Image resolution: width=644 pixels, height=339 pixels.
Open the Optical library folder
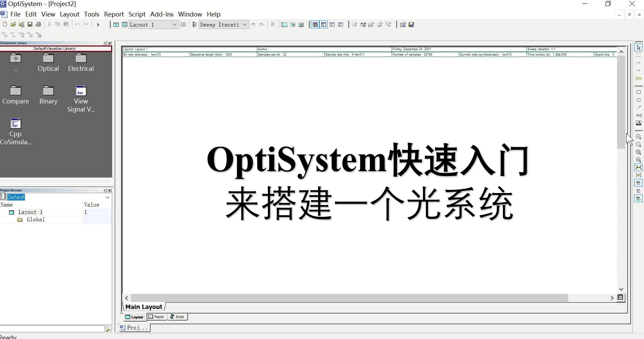tap(48, 63)
